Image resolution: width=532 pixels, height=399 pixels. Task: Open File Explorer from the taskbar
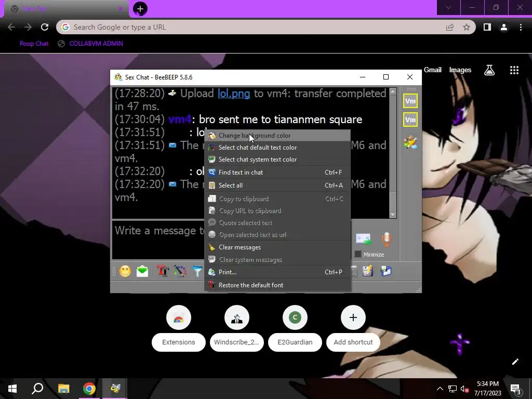tap(63, 389)
